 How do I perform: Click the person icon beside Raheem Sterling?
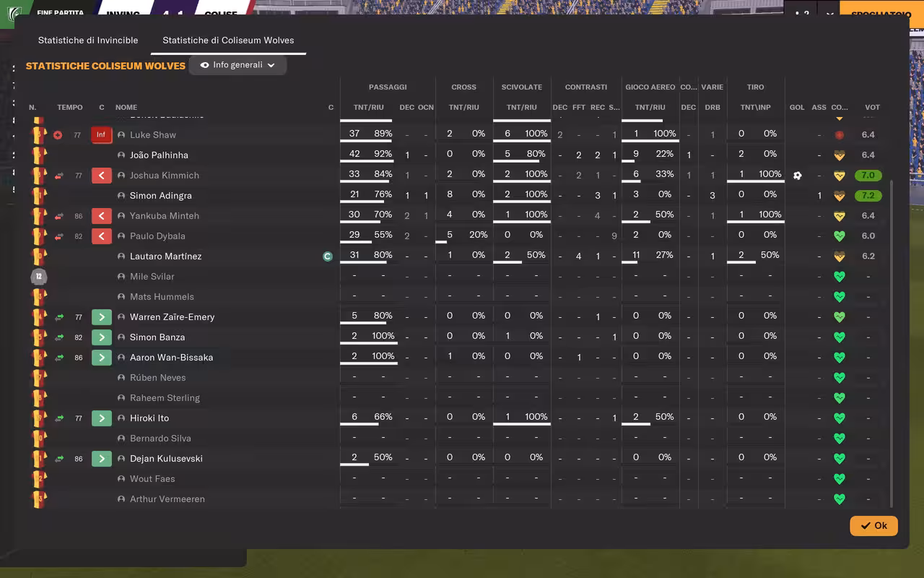pyautogui.click(x=121, y=398)
